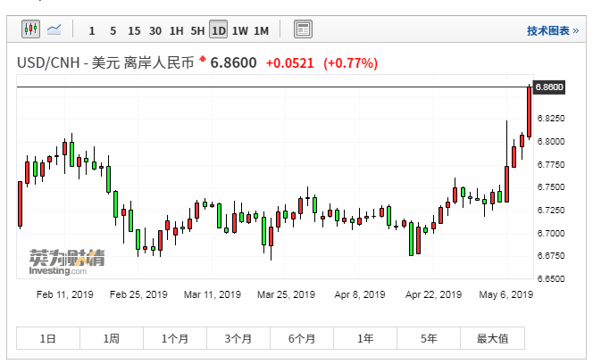Select the 5H interval
Viewport: 593px width, 364px height.
click(197, 30)
